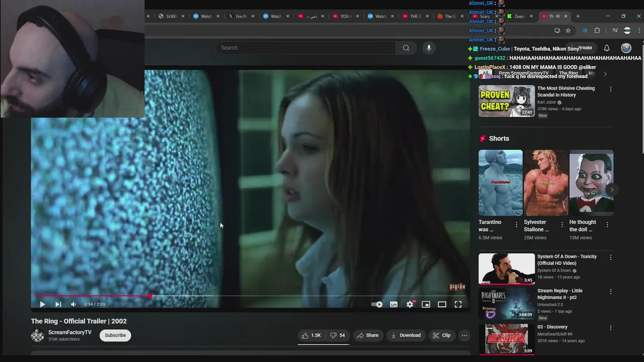644x362 pixels.
Task: Bookmark this page with the star
Action: (568, 31)
